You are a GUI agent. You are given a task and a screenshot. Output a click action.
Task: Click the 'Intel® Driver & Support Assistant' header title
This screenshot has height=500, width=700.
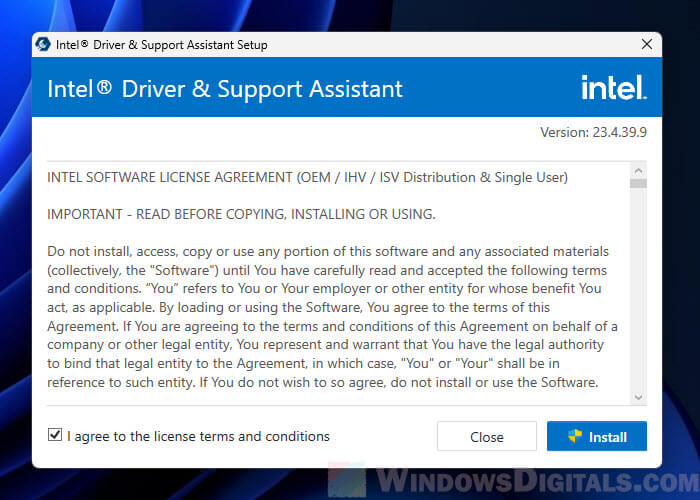[x=225, y=89]
